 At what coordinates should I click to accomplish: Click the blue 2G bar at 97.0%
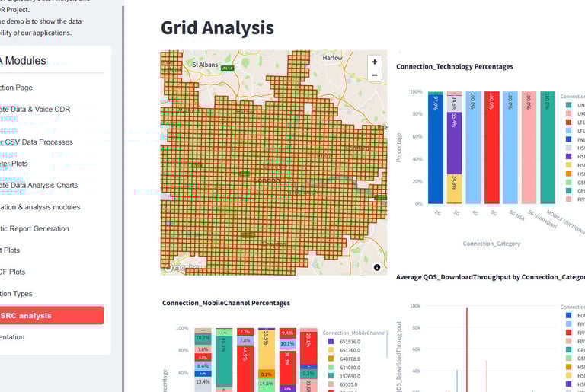(x=436, y=149)
